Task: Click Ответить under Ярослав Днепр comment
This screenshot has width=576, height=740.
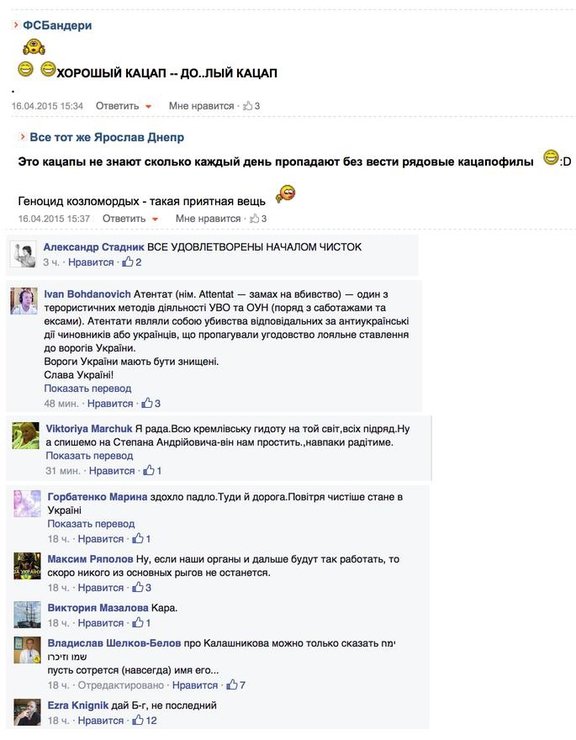Action: (x=124, y=219)
